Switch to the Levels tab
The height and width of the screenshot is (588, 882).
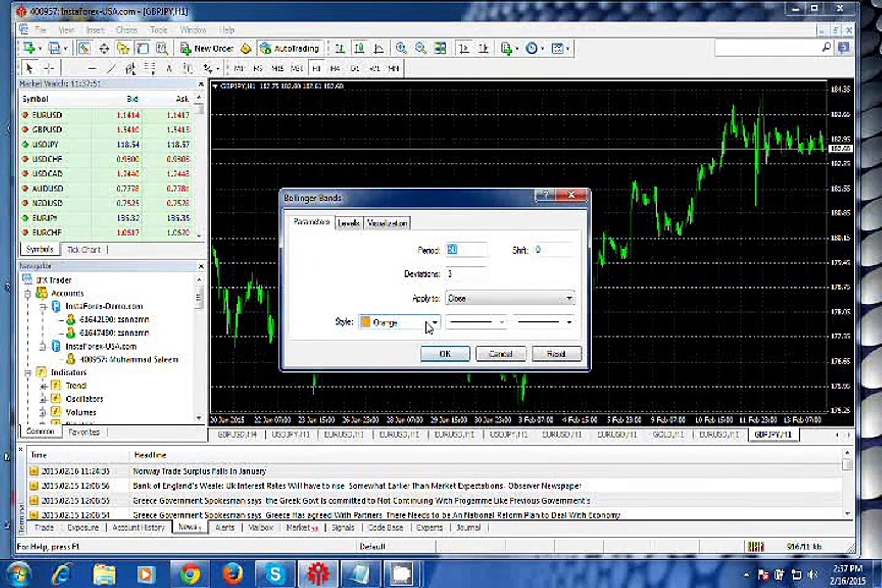348,222
